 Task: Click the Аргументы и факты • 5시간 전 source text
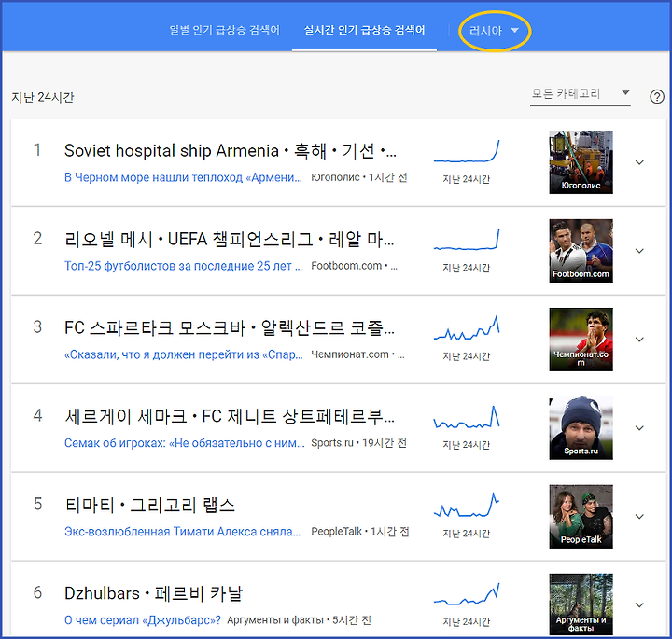coord(299,620)
